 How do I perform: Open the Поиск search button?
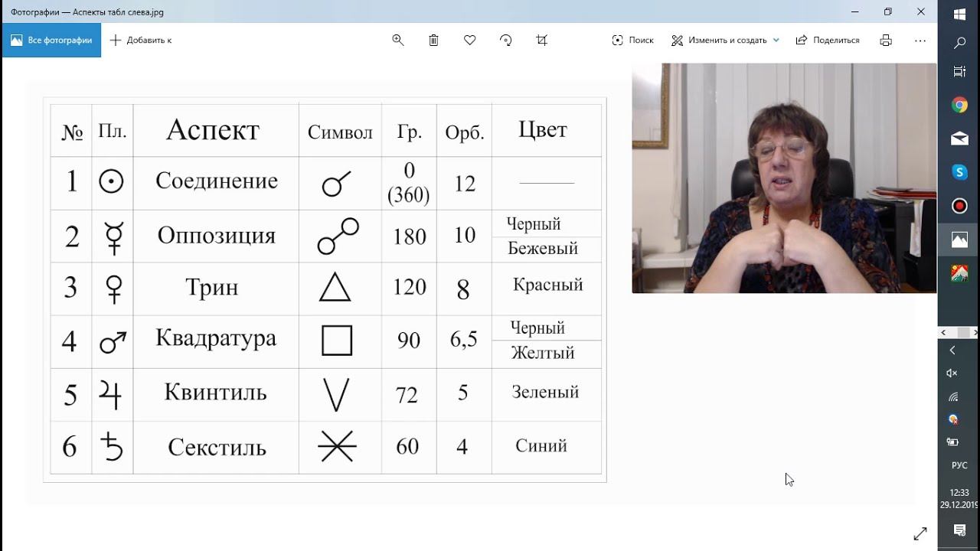click(633, 41)
